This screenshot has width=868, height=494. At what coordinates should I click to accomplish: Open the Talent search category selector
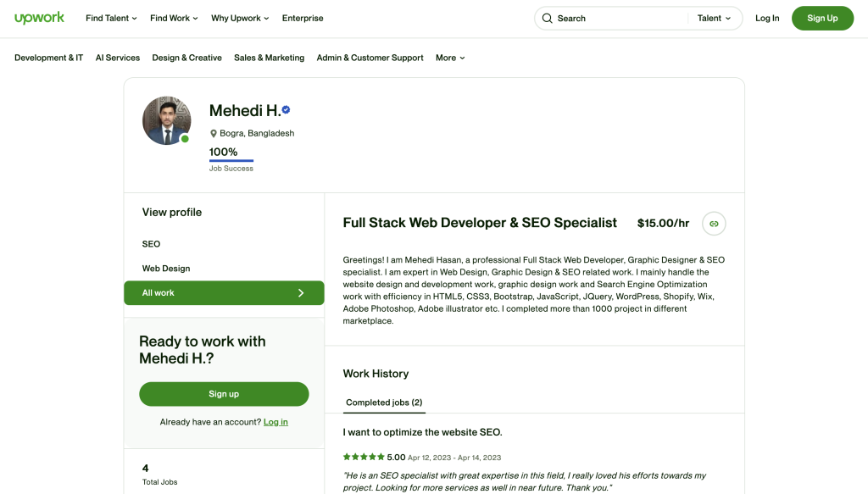714,19
